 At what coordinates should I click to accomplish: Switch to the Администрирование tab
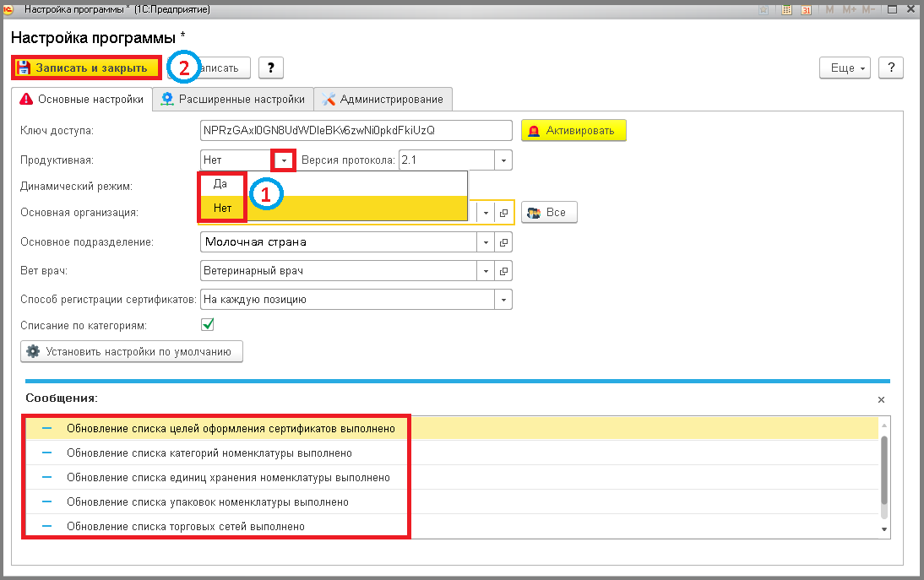point(383,100)
